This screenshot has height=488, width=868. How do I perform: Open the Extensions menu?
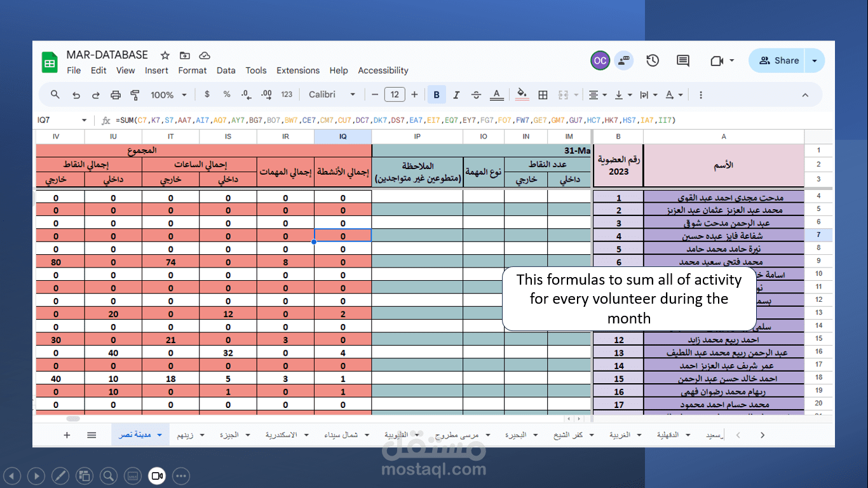point(298,71)
